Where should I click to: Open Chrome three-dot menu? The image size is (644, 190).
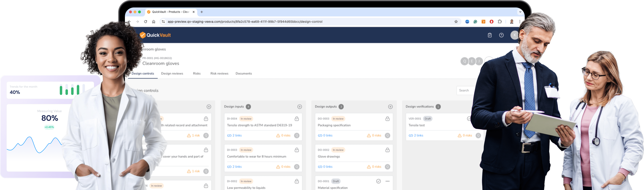520,22
